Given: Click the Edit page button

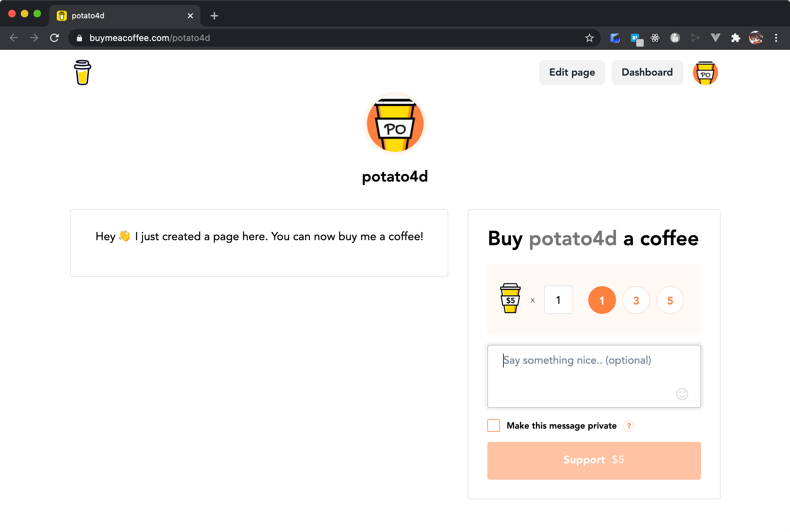Looking at the screenshot, I should (x=572, y=72).
